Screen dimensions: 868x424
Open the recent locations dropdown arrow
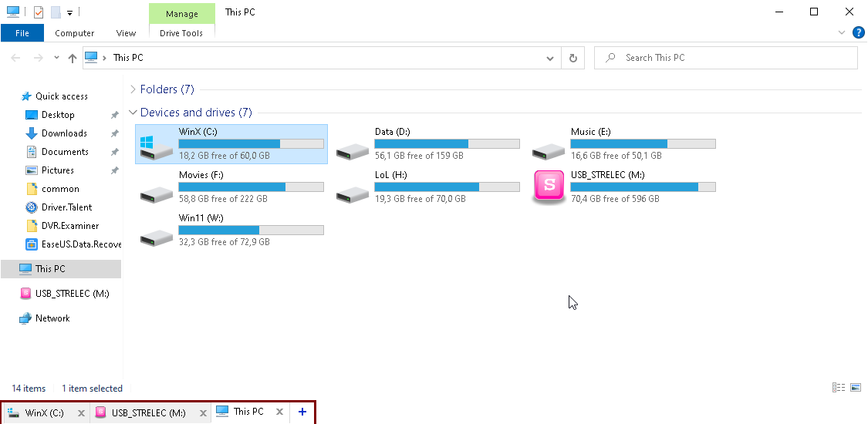56,58
